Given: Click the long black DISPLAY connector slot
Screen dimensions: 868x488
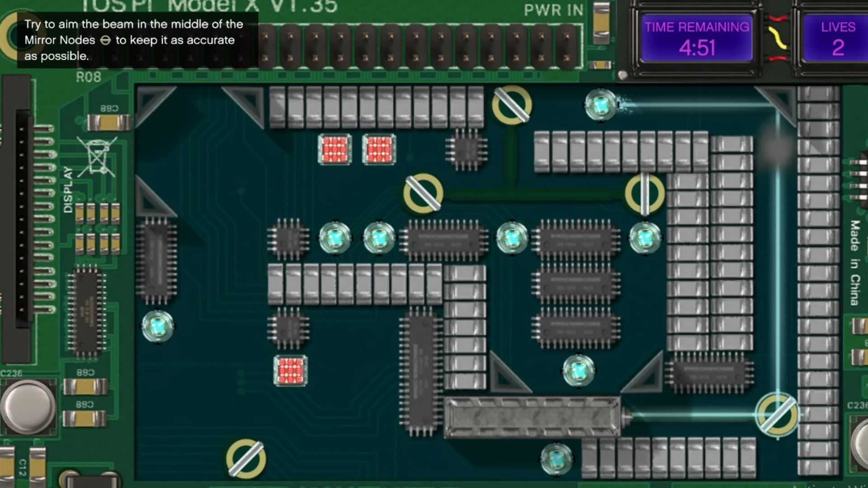Looking at the screenshot, I should pos(23,219).
